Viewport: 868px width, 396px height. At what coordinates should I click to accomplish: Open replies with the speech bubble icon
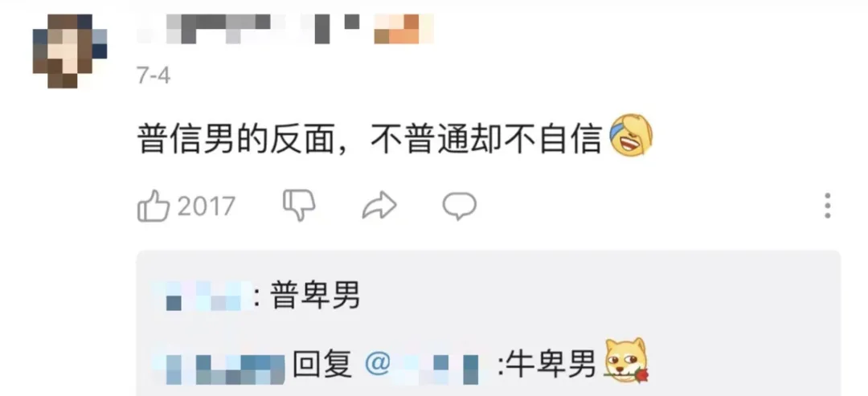point(460,206)
